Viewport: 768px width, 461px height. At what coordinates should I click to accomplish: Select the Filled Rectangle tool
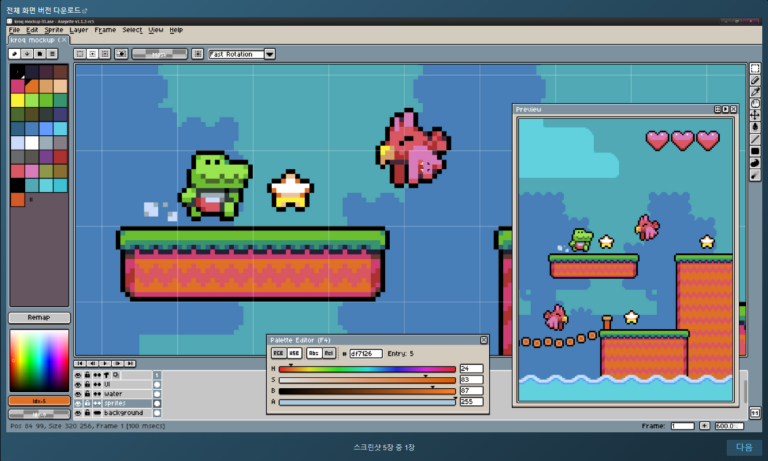pos(755,151)
